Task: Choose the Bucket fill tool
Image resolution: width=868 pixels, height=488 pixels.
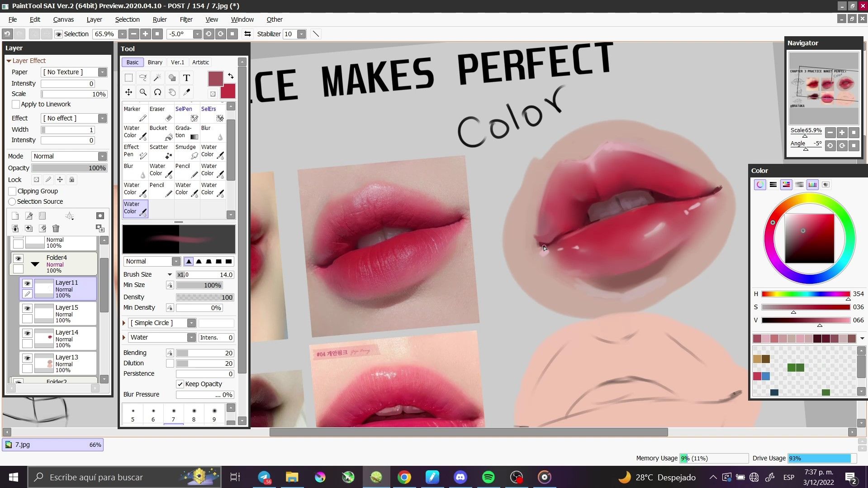Action: pyautogui.click(x=161, y=133)
